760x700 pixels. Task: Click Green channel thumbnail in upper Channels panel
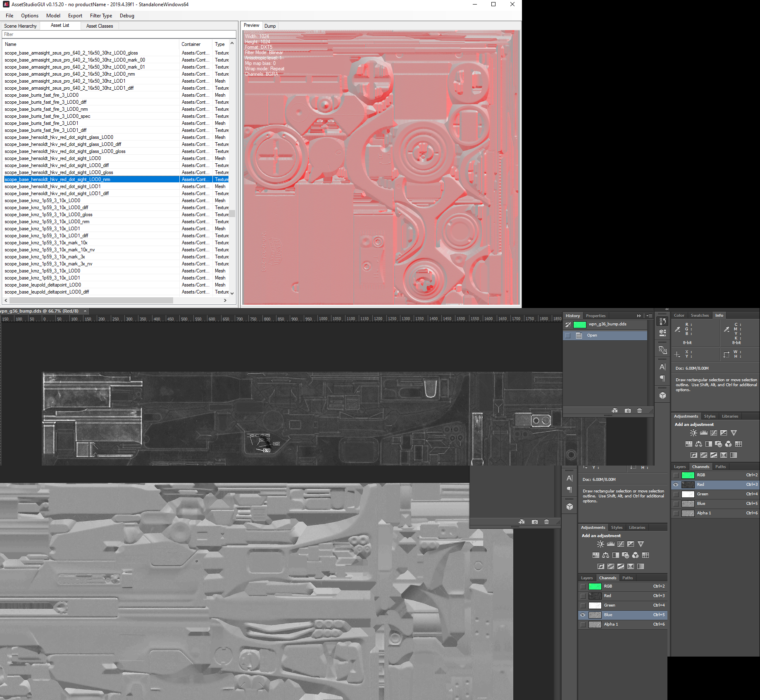point(688,494)
